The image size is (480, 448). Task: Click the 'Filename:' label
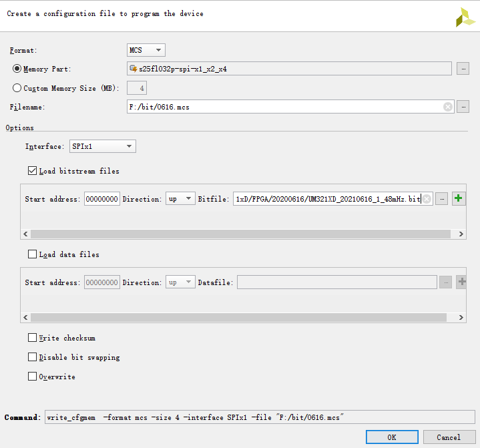[27, 107]
